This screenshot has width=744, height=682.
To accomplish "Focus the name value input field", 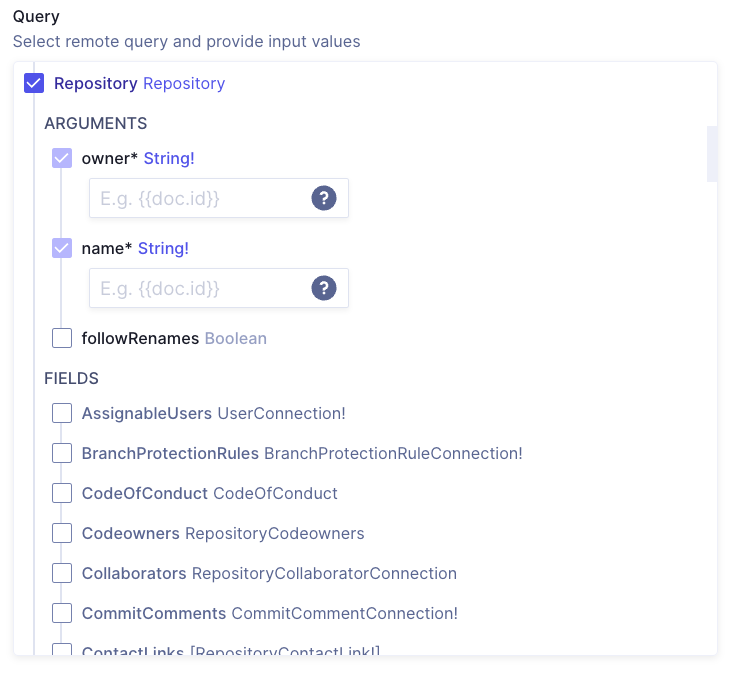I will point(200,288).
